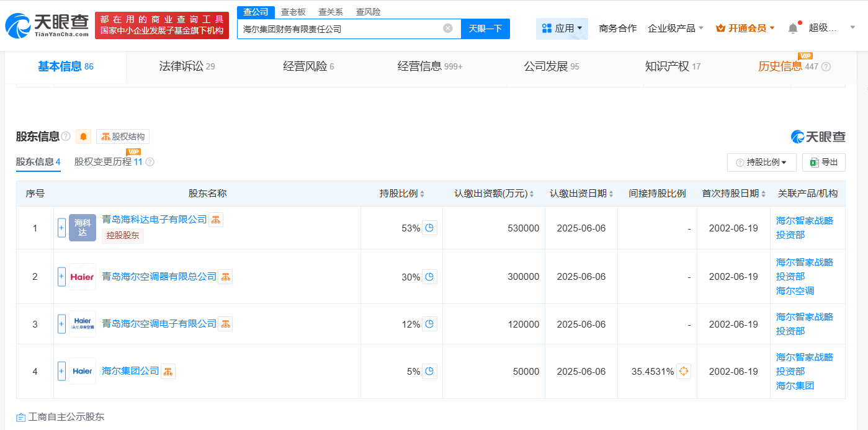Viewport: 868px width, 430px height.
Task: Open the indirect holding path icon for 35.4531%
Action: coord(683,371)
